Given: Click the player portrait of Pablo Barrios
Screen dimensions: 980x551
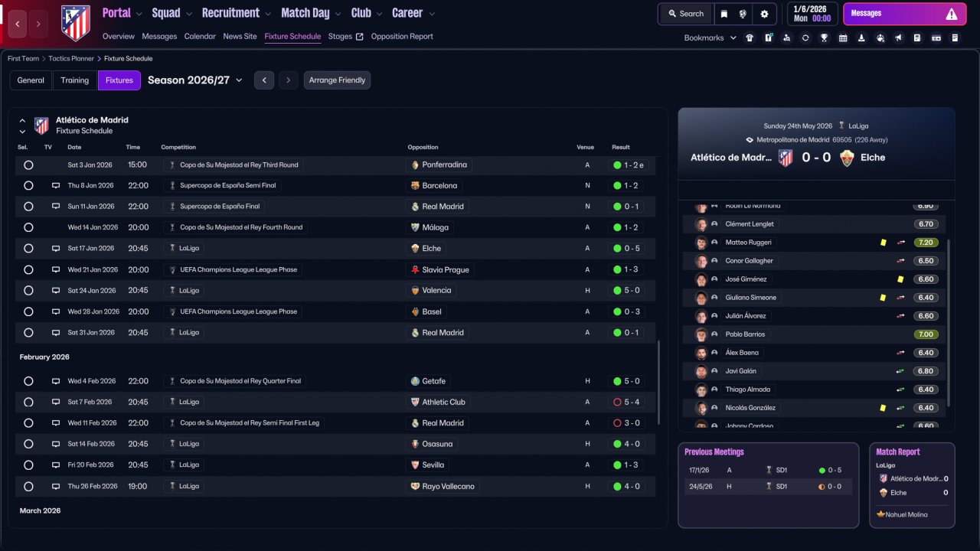Looking at the screenshot, I should click(x=701, y=334).
